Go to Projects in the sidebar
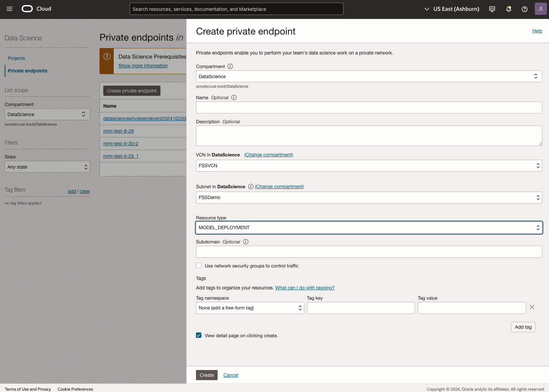The image size is (549, 392). (16, 58)
